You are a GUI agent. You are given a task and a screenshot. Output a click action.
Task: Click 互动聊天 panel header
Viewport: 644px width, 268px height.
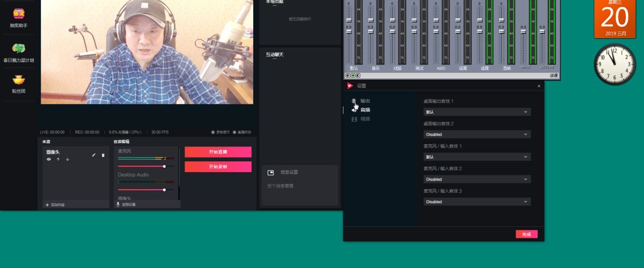(x=274, y=55)
